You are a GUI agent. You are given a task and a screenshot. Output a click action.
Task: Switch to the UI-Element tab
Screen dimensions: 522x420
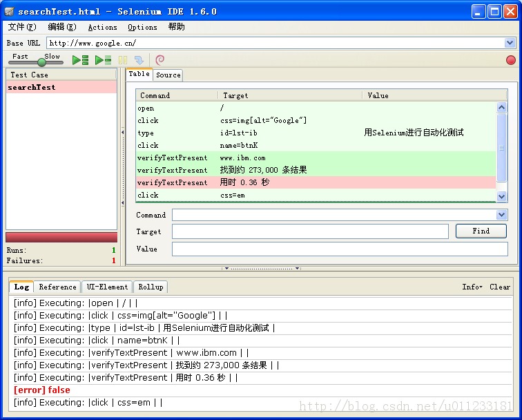tap(107, 287)
